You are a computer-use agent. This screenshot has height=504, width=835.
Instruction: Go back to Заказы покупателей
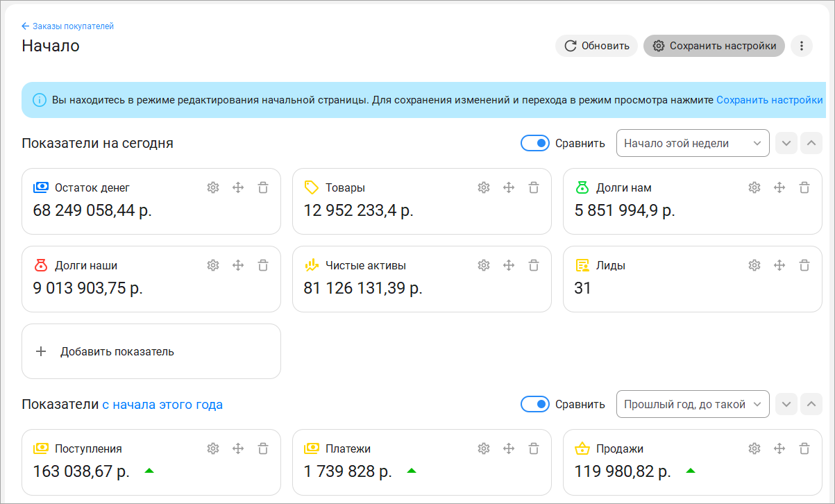coord(68,26)
